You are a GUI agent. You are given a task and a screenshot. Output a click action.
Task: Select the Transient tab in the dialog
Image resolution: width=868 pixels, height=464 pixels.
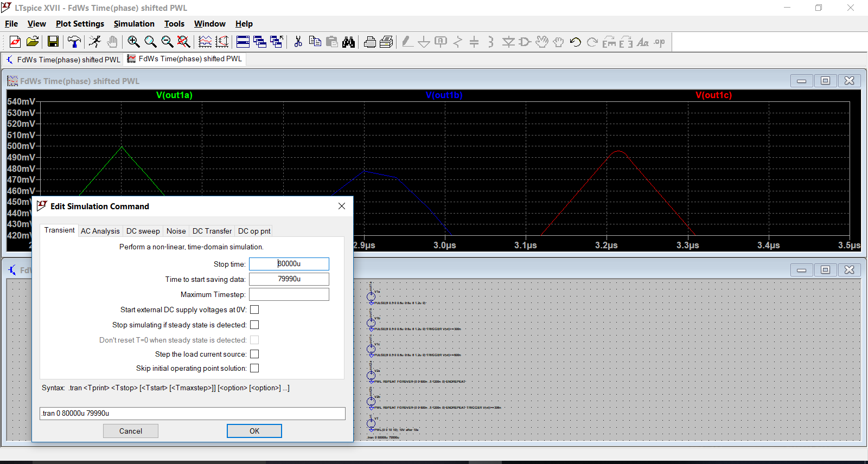click(60, 230)
